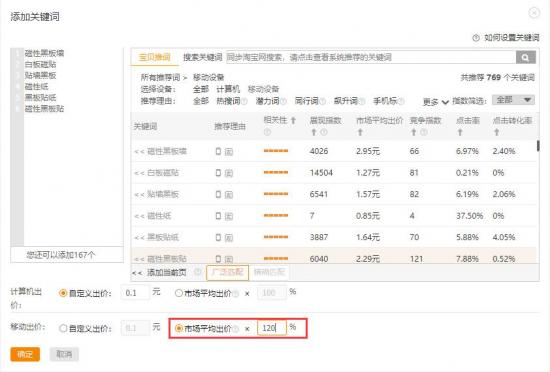Close the add keyword dialog

[534, 13]
